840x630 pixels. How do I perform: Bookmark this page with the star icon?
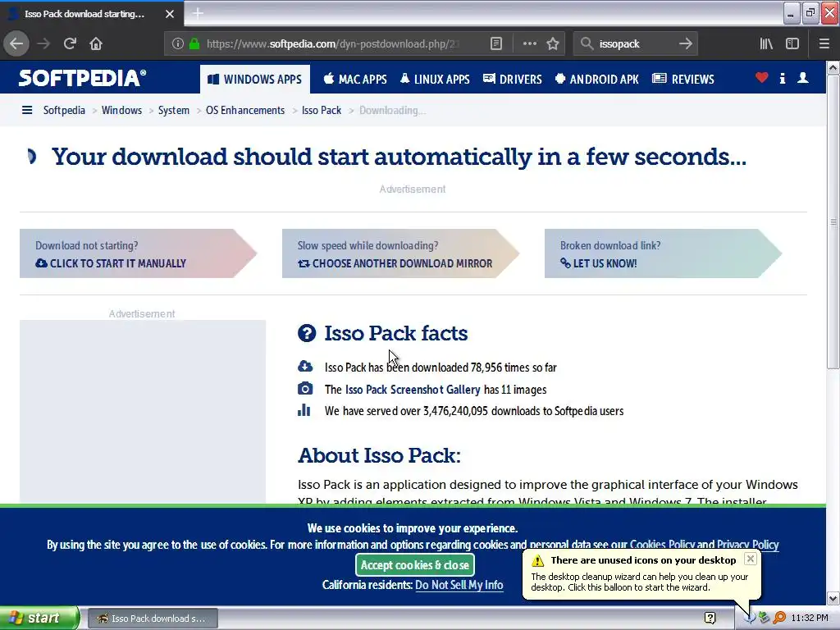coord(553,44)
